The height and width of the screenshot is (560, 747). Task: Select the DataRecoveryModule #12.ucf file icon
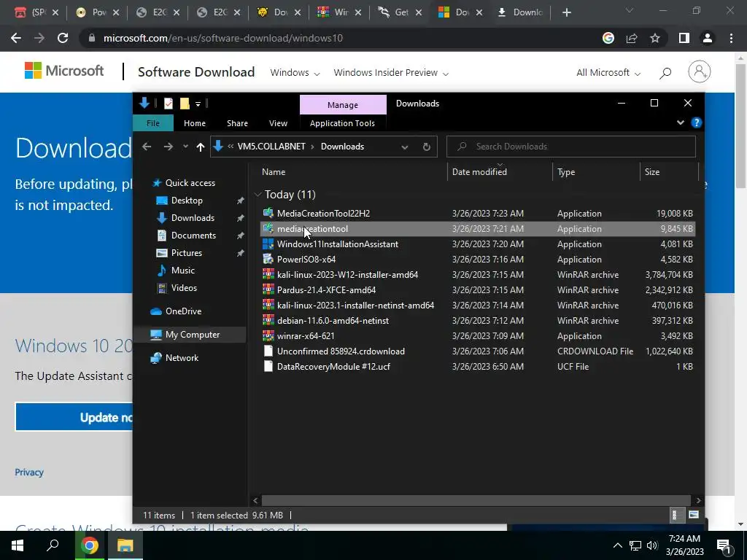pyautogui.click(x=268, y=366)
